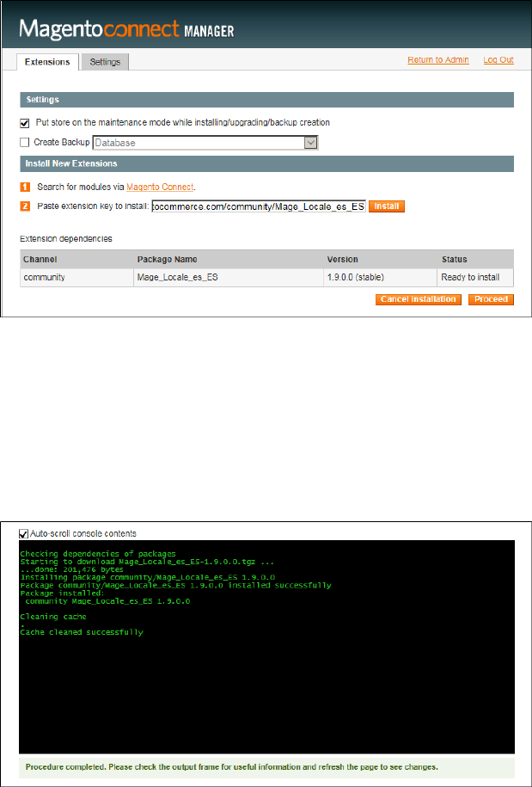Select the 1.9.0.0 (stable) version cell
The width and height of the screenshot is (532, 787).
(380, 277)
